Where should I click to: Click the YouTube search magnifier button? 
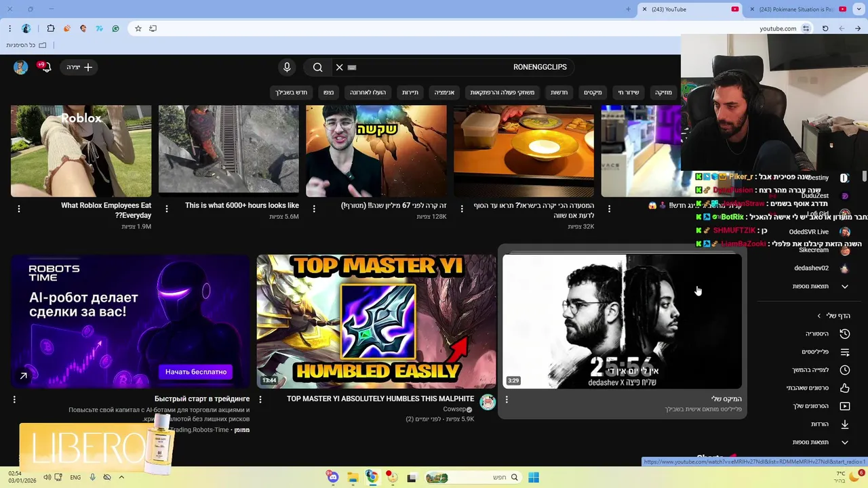pyautogui.click(x=317, y=67)
